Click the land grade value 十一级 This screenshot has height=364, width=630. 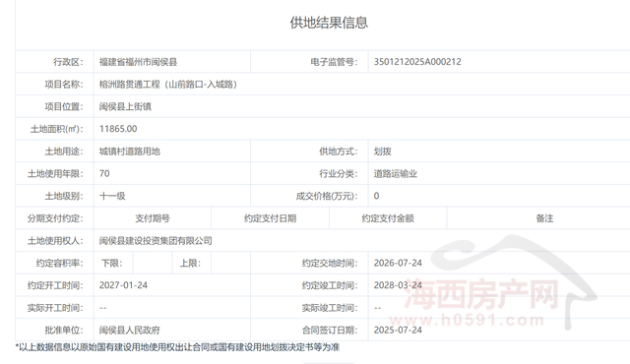pyautogui.click(x=112, y=196)
